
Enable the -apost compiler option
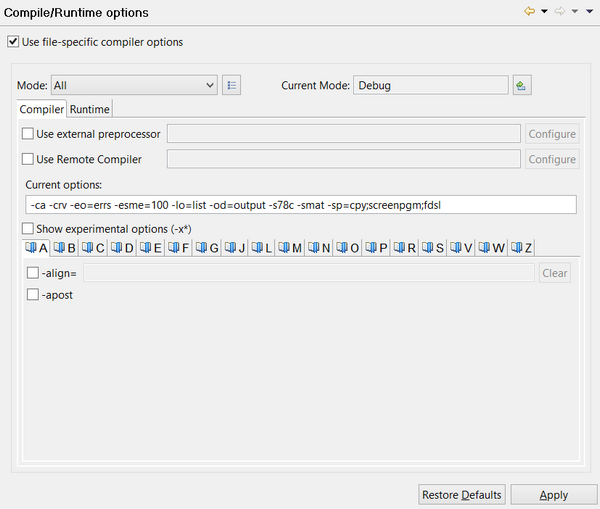pyautogui.click(x=33, y=295)
